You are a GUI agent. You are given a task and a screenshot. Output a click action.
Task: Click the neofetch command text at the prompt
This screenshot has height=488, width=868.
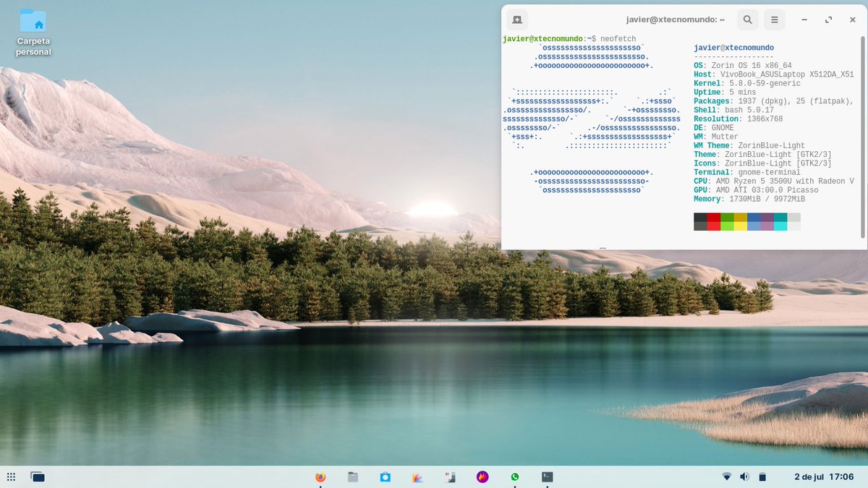(618, 38)
